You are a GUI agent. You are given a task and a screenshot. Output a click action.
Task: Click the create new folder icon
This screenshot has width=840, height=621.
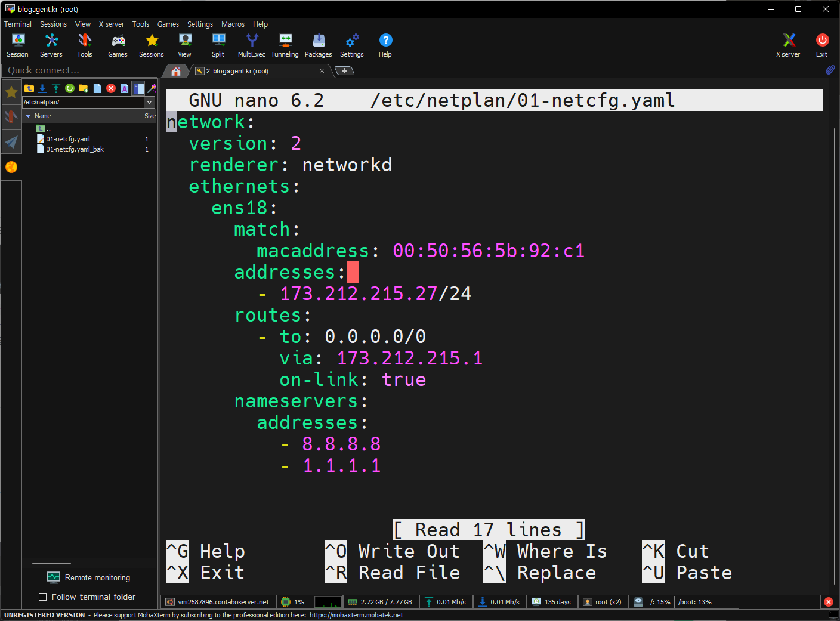[84, 88]
